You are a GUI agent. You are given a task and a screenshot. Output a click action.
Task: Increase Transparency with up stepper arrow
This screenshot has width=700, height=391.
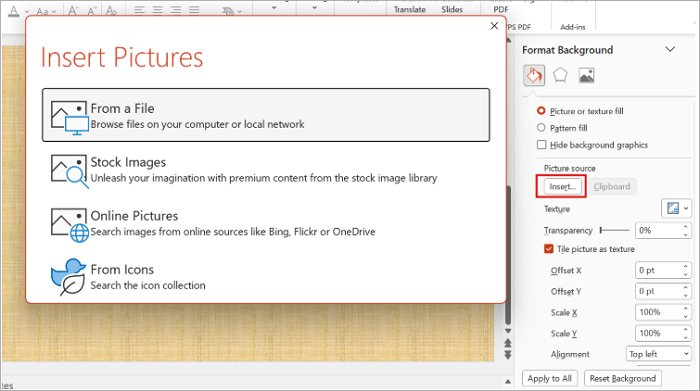pos(686,227)
